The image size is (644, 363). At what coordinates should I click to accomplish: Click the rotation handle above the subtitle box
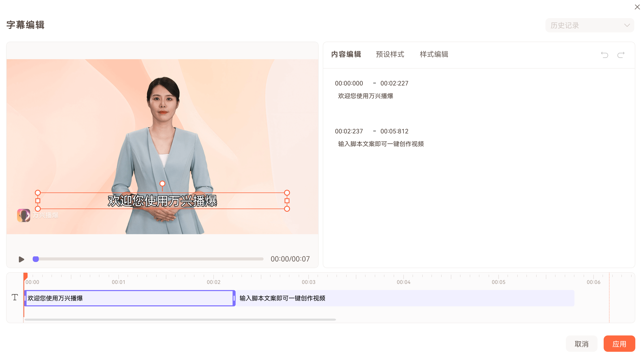pos(162,183)
